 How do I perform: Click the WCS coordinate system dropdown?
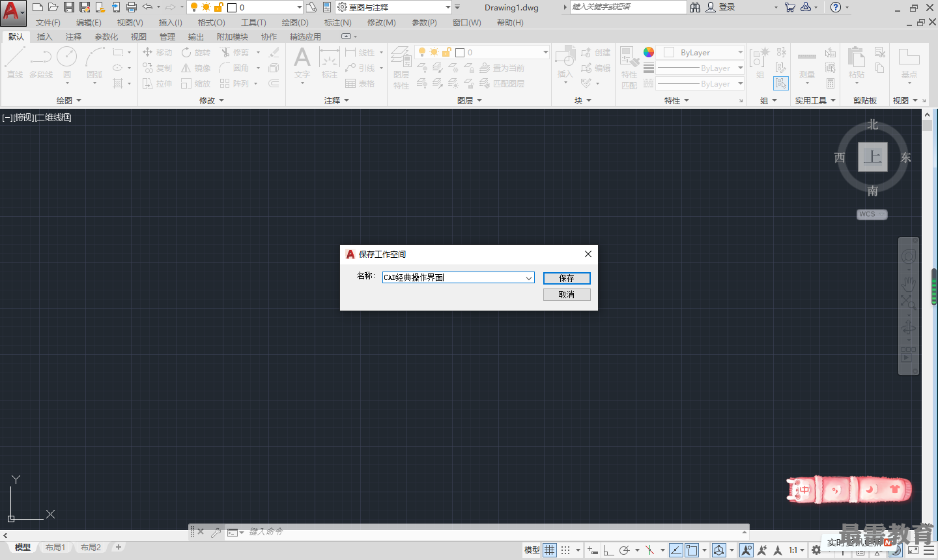click(872, 214)
